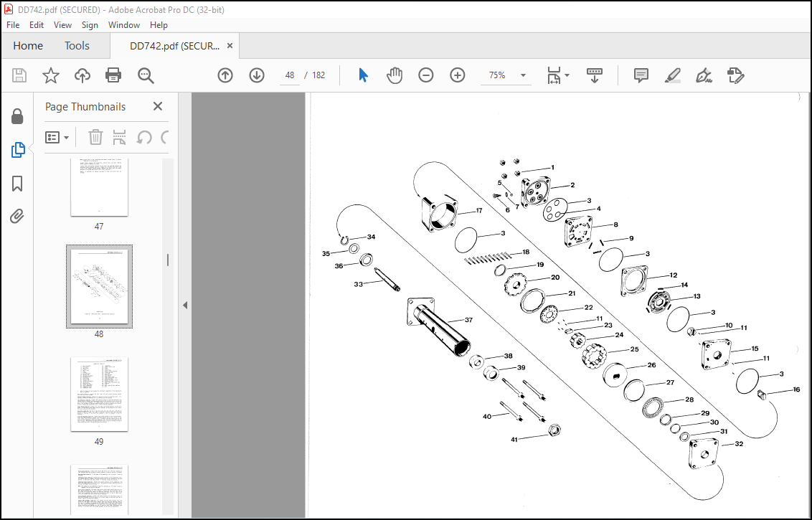Open the Sign document tool
Image resolution: width=812 pixels, height=520 pixels.
click(704, 75)
